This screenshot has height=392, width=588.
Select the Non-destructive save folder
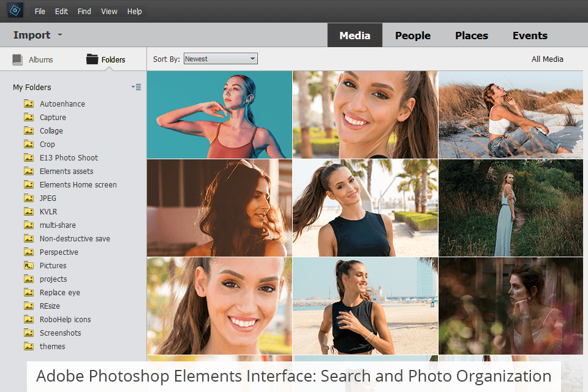point(75,239)
